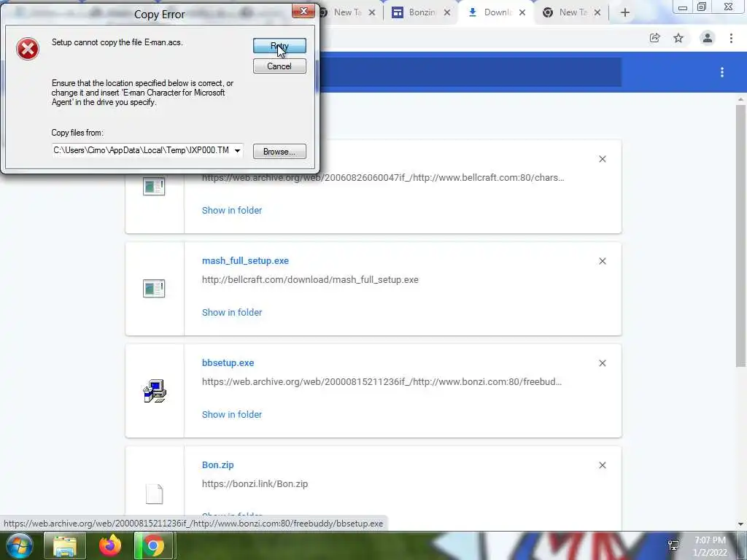Click the Bon.zip blank file icon

155,494
